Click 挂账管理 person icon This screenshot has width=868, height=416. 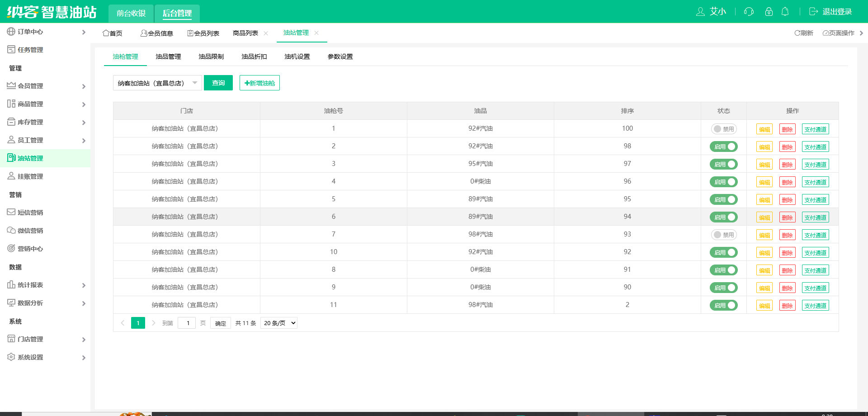(x=11, y=176)
